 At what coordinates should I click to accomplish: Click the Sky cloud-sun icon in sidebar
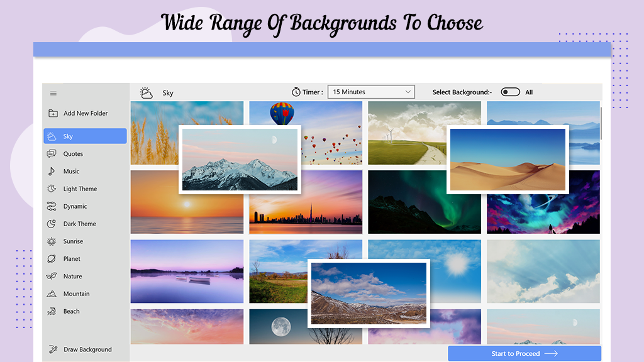coord(52,136)
